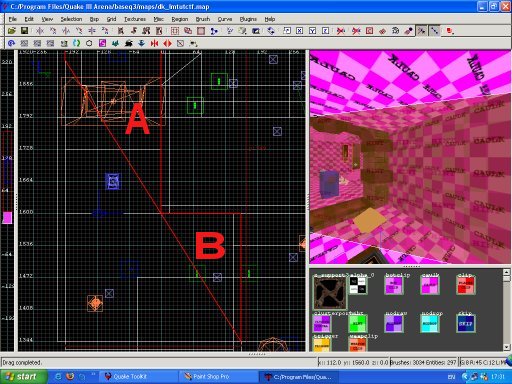Click the patch wireframe icon

pos(382,31)
